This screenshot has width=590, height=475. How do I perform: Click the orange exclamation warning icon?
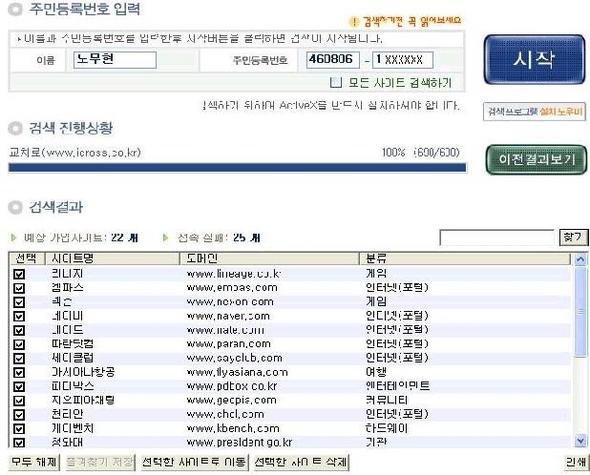pyautogui.click(x=354, y=21)
